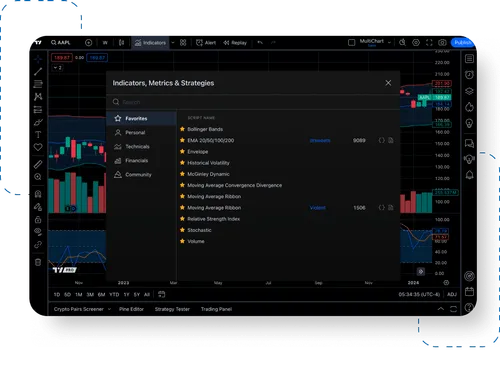
Task: Expand the favorite indicators dropdown arrow
Action: tap(173, 43)
